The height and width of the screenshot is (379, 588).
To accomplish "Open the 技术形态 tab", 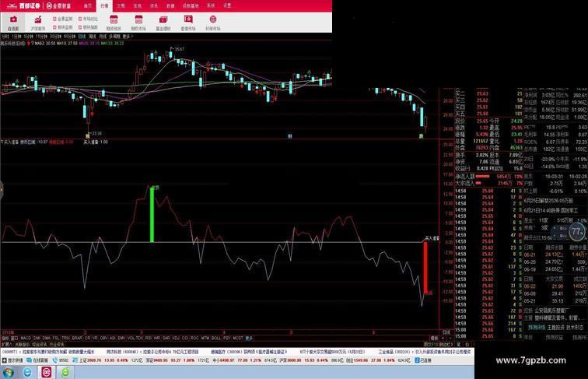I will coord(576,327).
